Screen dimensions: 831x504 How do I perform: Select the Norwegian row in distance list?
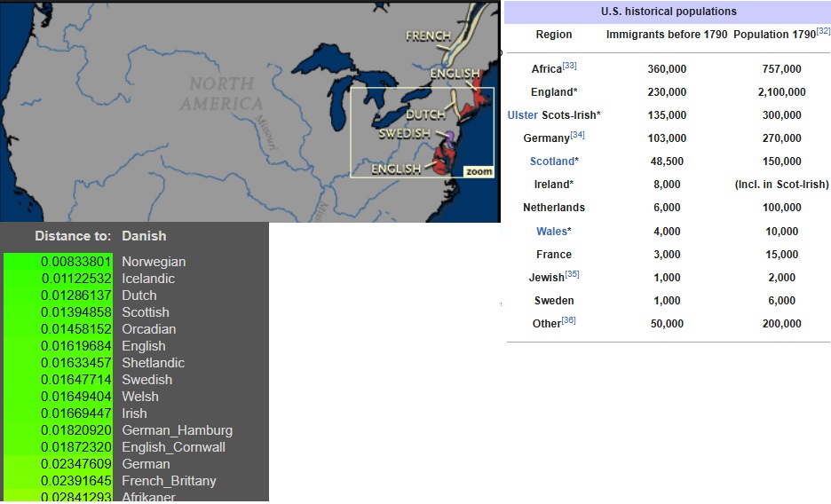coord(136,262)
